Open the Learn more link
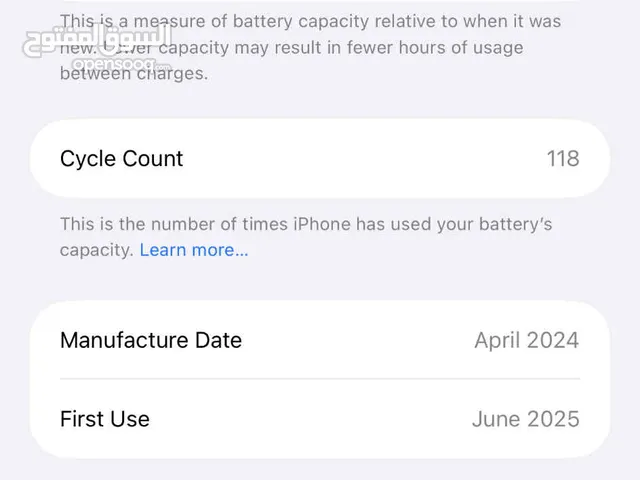The image size is (640, 480). click(194, 250)
